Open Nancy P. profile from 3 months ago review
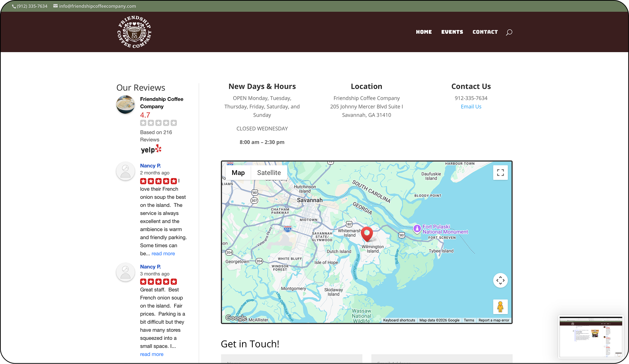The width and height of the screenshot is (629, 364). [x=150, y=266]
